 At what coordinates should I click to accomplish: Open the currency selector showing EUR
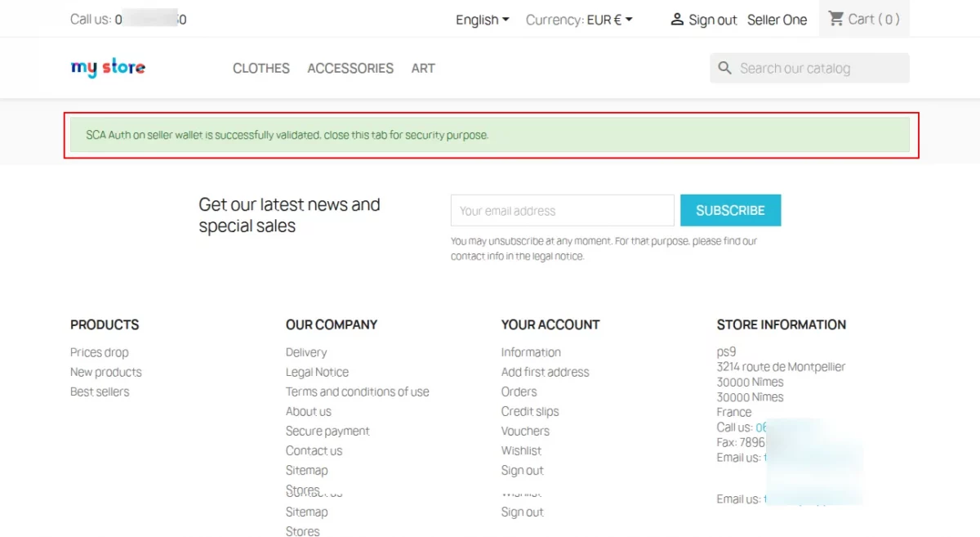tap(580, 19)
